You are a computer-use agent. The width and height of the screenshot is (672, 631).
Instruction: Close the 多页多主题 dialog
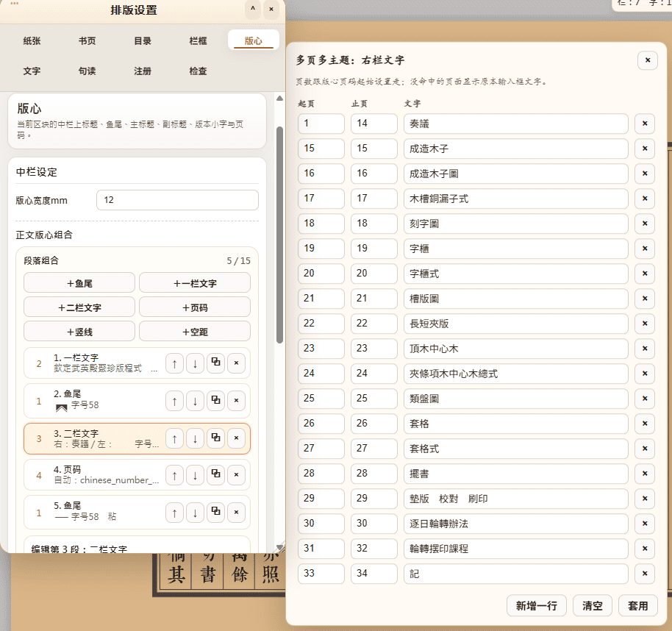[648, 60]
